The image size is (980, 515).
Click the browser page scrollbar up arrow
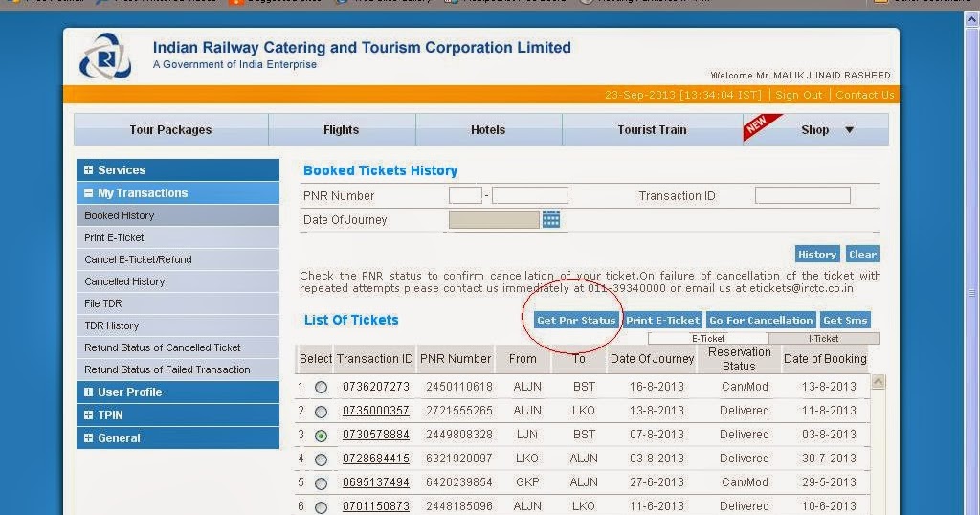click(x=971, y=19)
